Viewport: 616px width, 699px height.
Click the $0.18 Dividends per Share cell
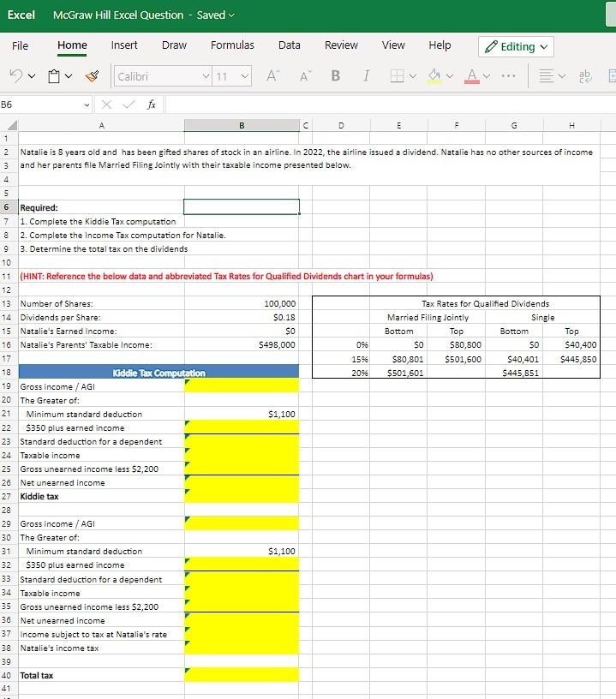click(x=242, y=317)
